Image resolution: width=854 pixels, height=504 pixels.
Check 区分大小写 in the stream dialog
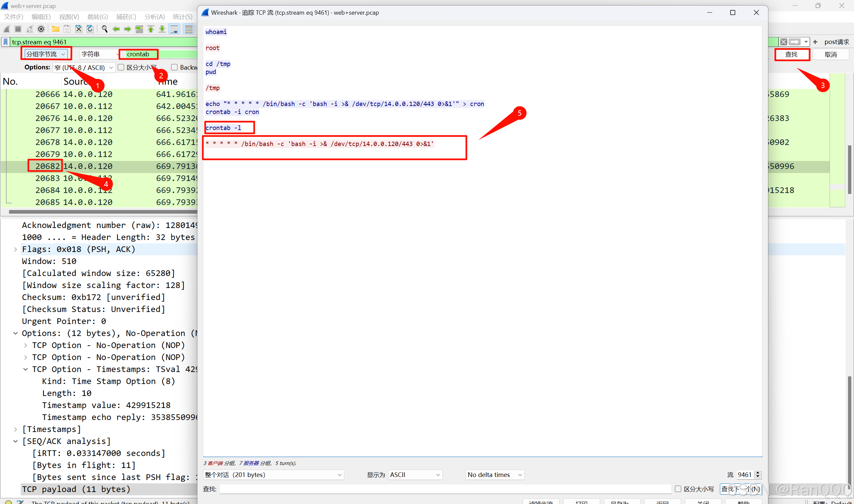(x=678, y=489)
